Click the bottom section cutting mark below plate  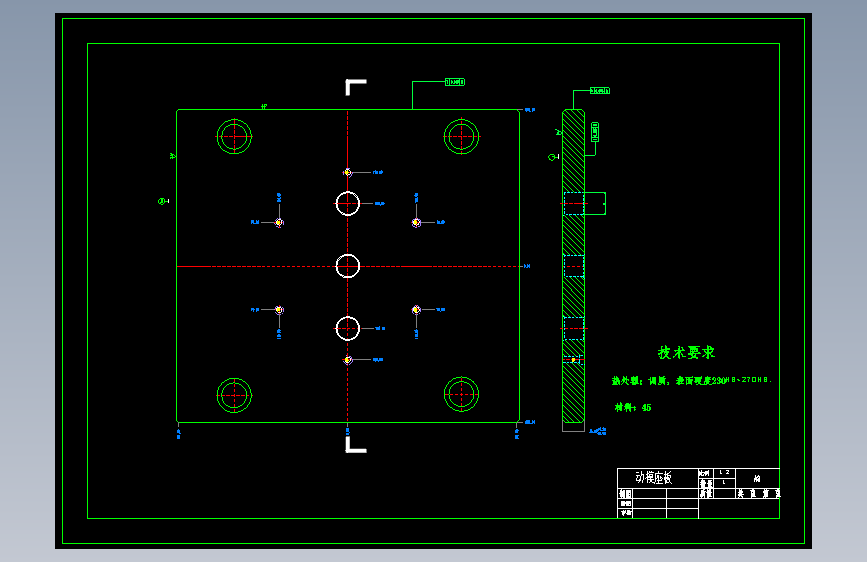pos(356,445)
